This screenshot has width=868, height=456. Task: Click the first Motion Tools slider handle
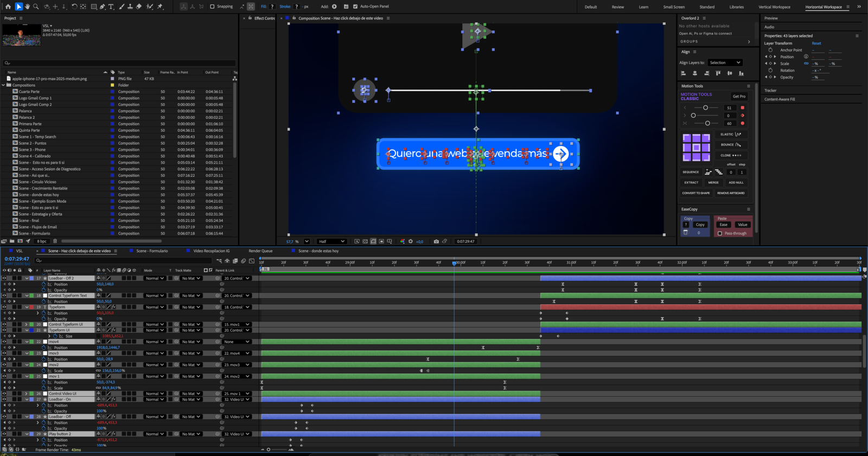click(x=705, y=107)
